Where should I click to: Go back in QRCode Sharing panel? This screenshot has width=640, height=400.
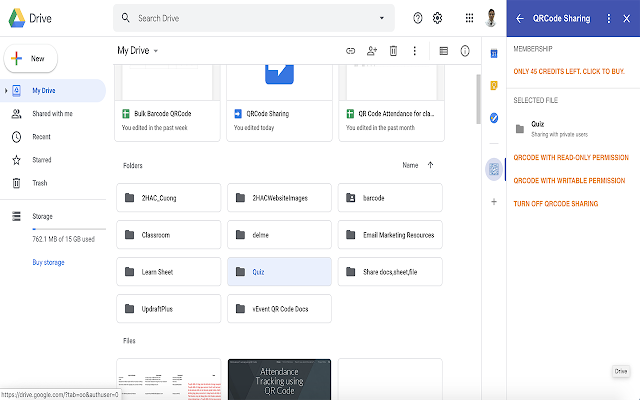[520, 18]
